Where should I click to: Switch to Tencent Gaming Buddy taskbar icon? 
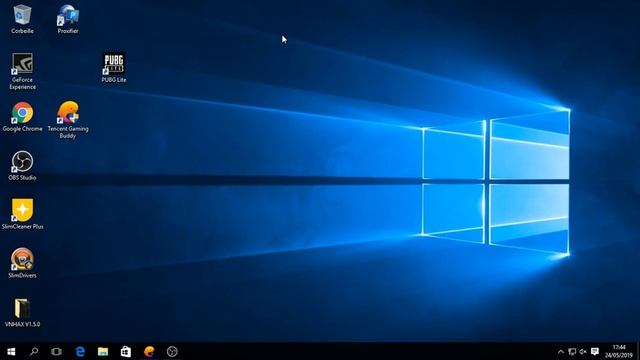click(149, 351)
